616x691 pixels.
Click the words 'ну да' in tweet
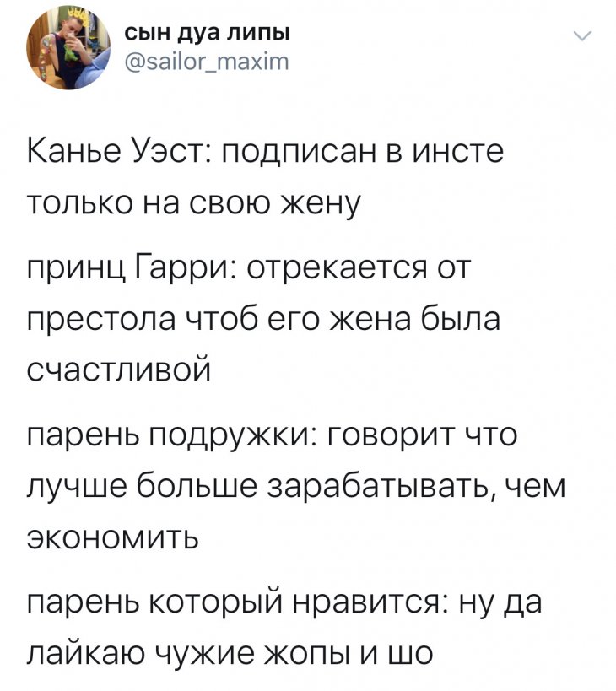click(500, 604)
